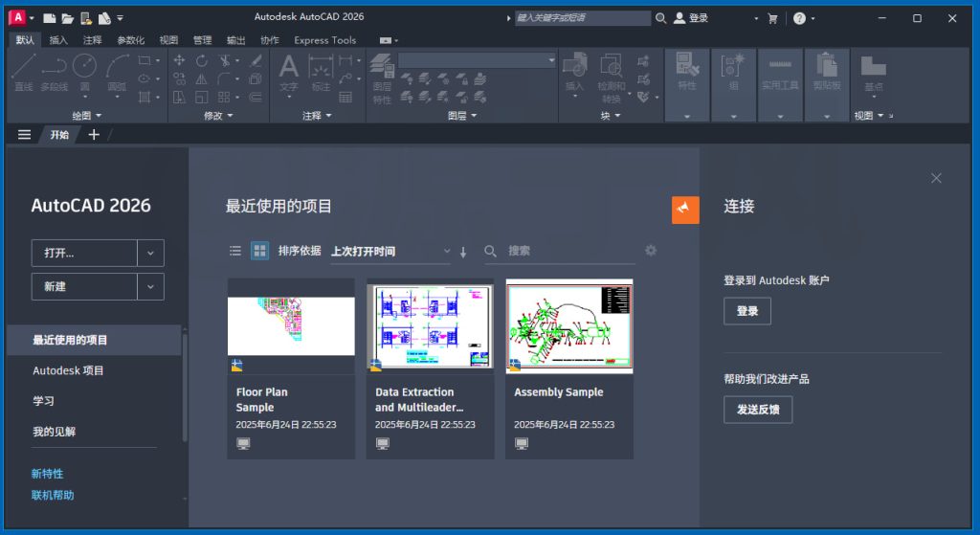Select the Rotate tool in Modify panel

tap(201, 60)
